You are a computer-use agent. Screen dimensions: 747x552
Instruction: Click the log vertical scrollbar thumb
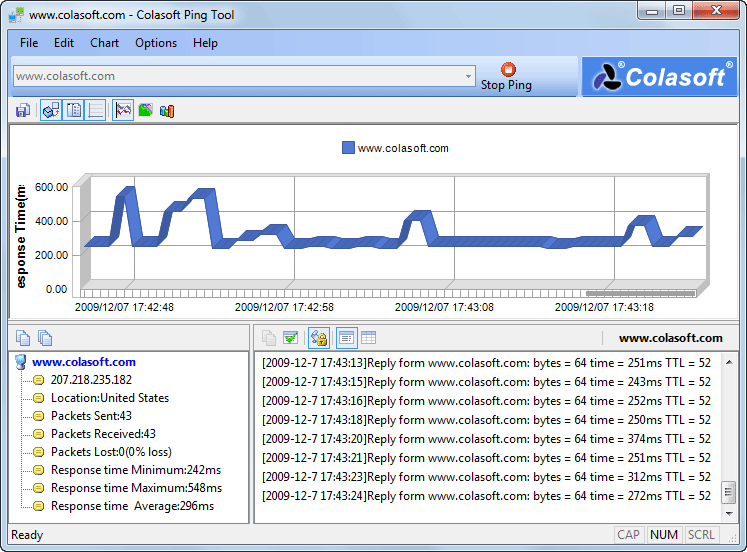tap(729, 492)
